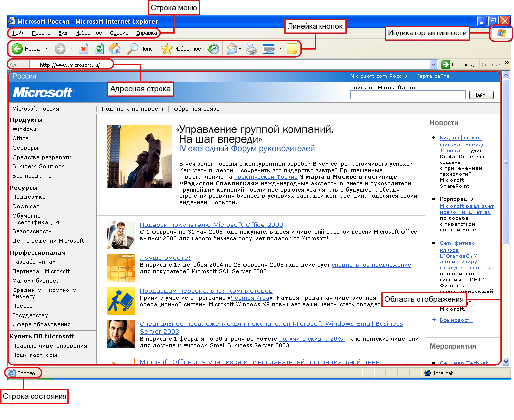Viewport: 514px width, 420px height.
Task: Open the Правка menu
Action: (x=41, y=33)
